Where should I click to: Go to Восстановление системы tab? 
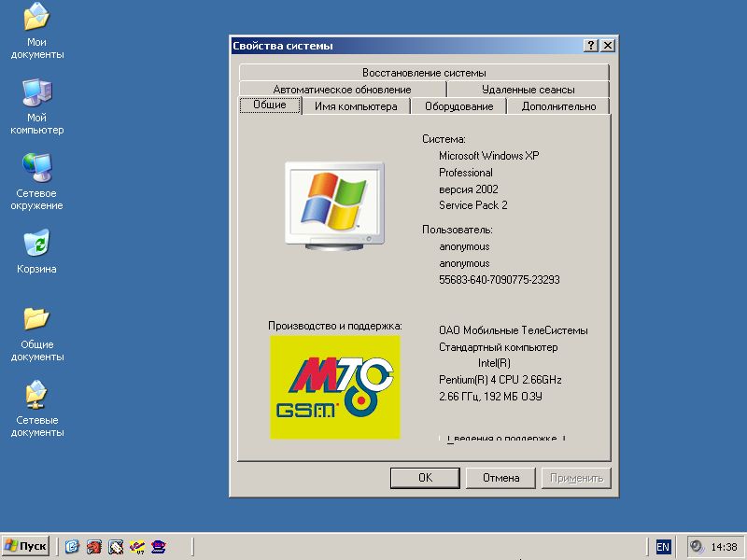coord(424,73)
